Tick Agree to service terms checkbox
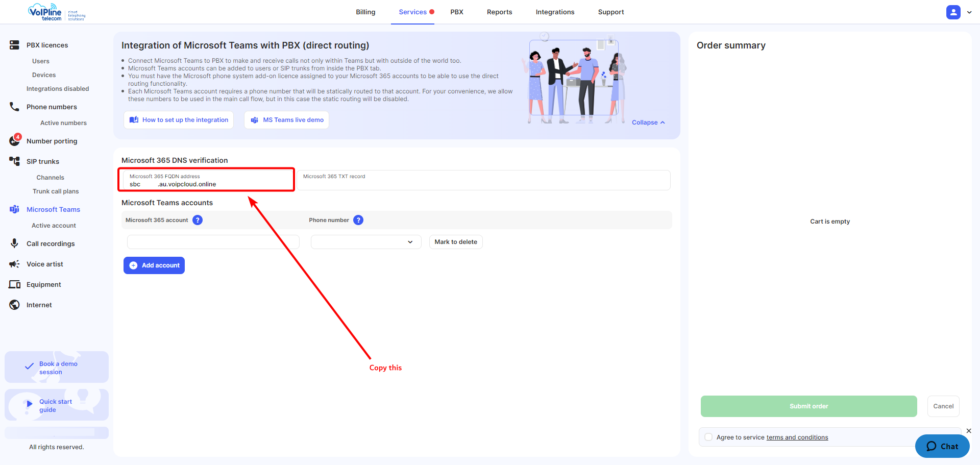 pyautogui.click(x=708, y=437)
